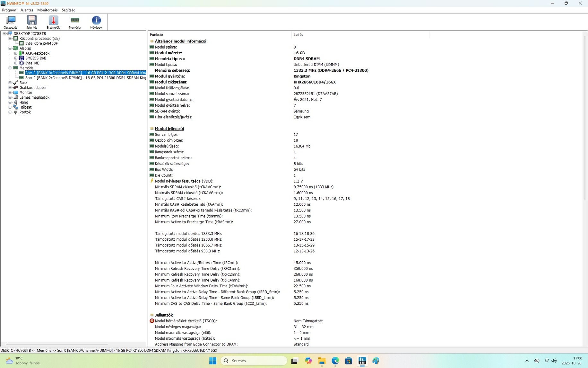
Task: Open Microsoft Store from the taskbar
Action: click(x=349, y=361)
